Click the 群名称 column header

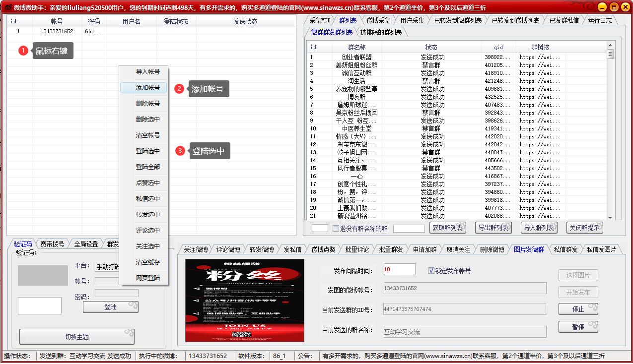pyautogui.click(x=356, y=47)
